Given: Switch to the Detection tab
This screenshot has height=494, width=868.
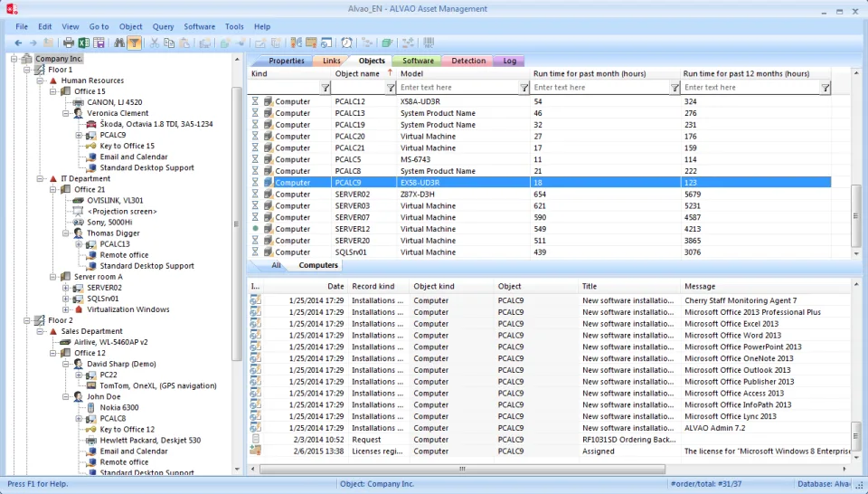Looking at the screenshot, I should coord(468,61).
